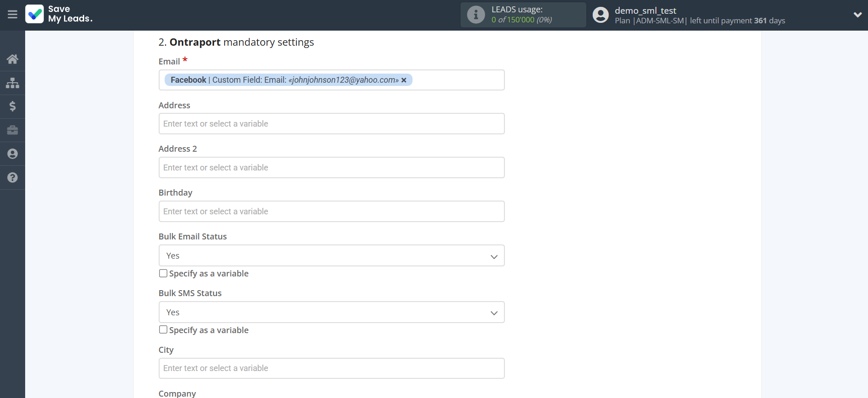
Task: Open help question mark icon
Action: [x=12, y=178]
